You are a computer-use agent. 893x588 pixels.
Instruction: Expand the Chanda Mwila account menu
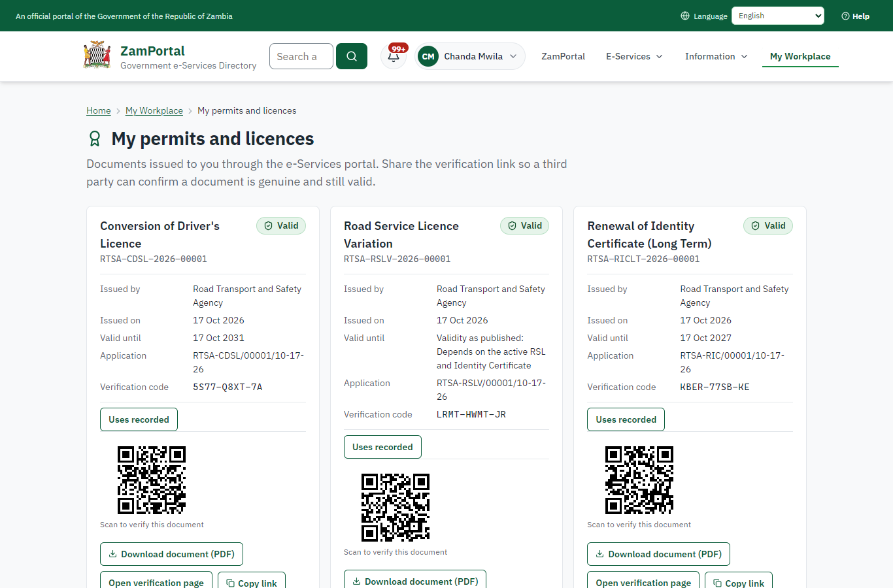(x=469, y=56)
